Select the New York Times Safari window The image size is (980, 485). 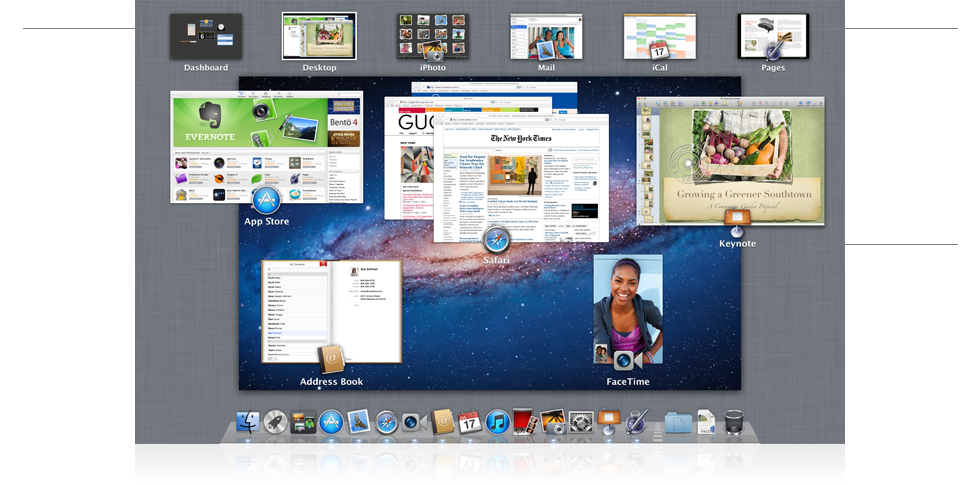pyautogui.click(x=521, y=178)
